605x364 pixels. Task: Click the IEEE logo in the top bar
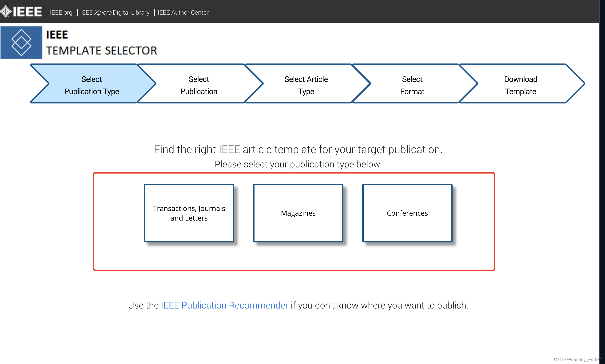tap(22, 12)
